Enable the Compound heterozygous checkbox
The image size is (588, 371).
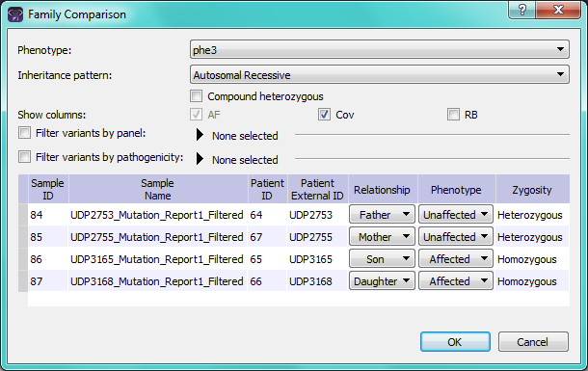196,96
